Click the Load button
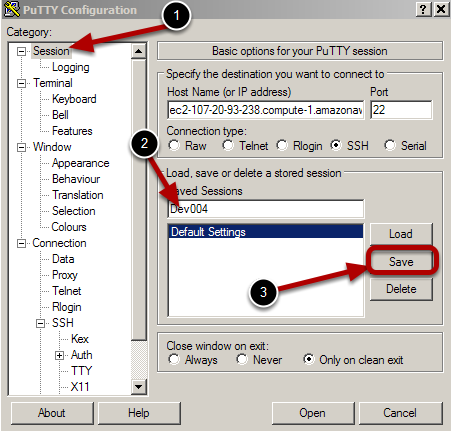451x431 pixels. tap(401, 234)
